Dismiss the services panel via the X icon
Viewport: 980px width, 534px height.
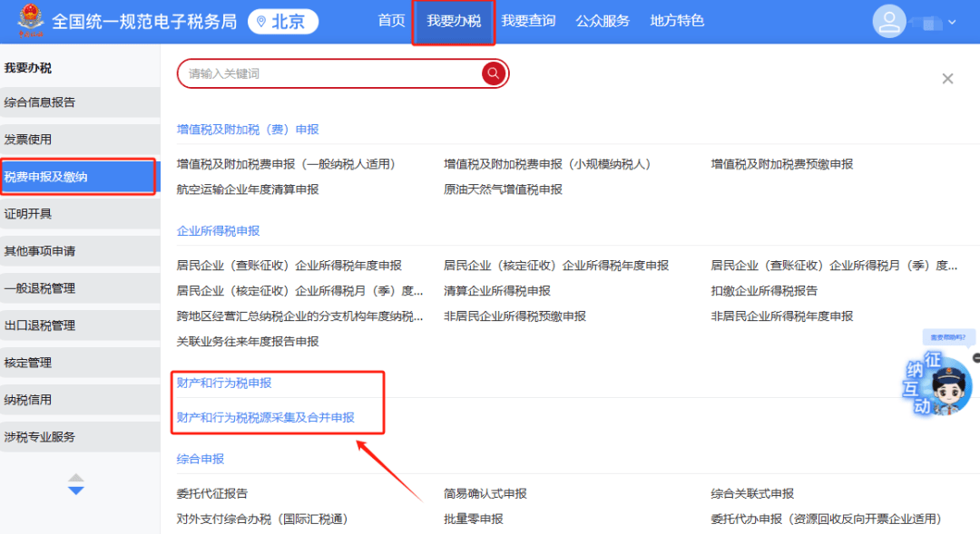click(x=947, y=79)
